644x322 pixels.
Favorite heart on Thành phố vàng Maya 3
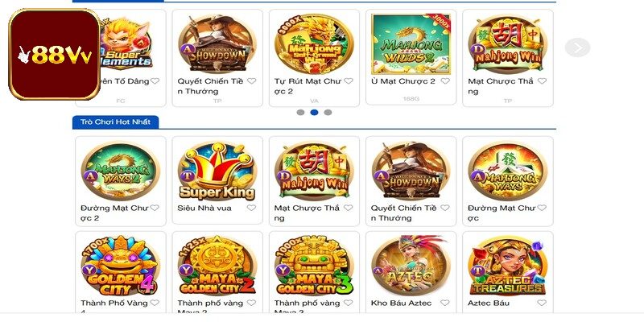pyautogui.click(x=349, y=303)
